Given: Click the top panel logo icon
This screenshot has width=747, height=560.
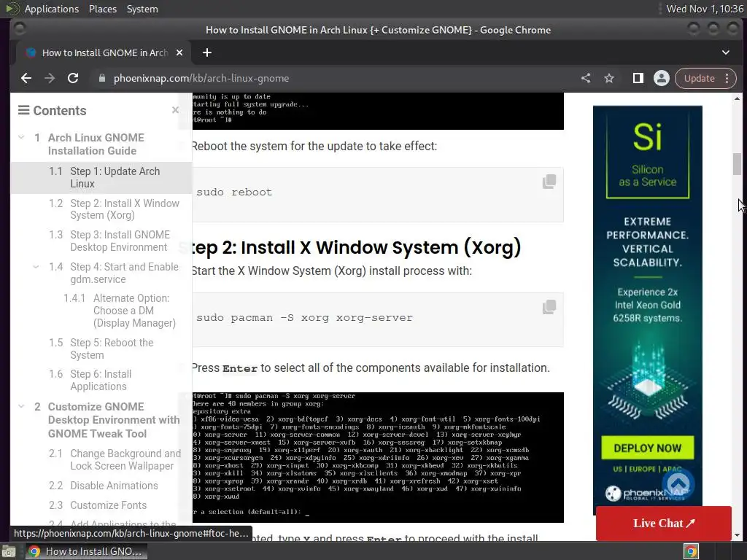Looking at the screenshot, I should [12, 9].
